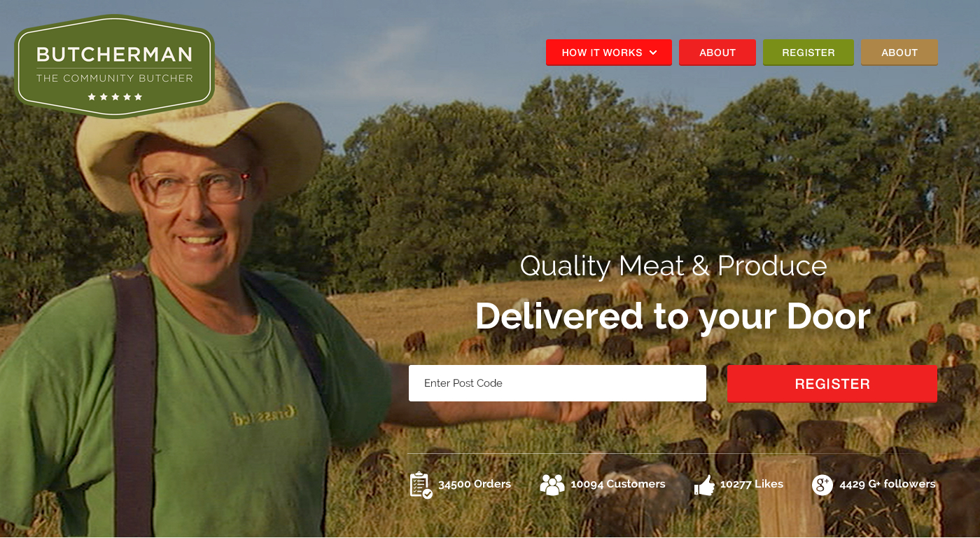
Task: Open the Butcherman logo badge
Action: [x=114, y=67]
